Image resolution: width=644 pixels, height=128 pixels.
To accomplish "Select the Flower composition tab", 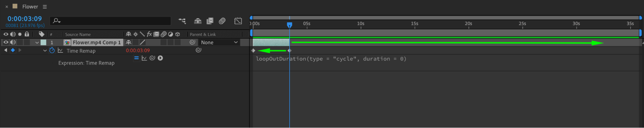I will [30, 7].
